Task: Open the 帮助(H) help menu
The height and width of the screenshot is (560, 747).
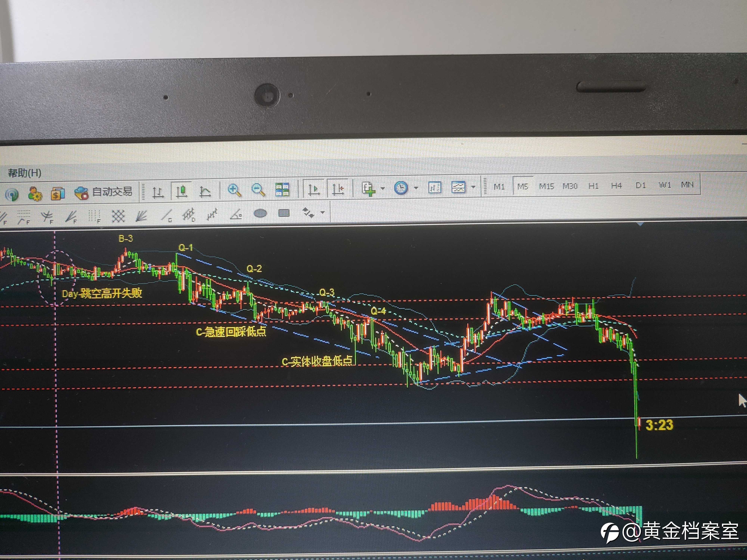Action: tap(25, 173)
